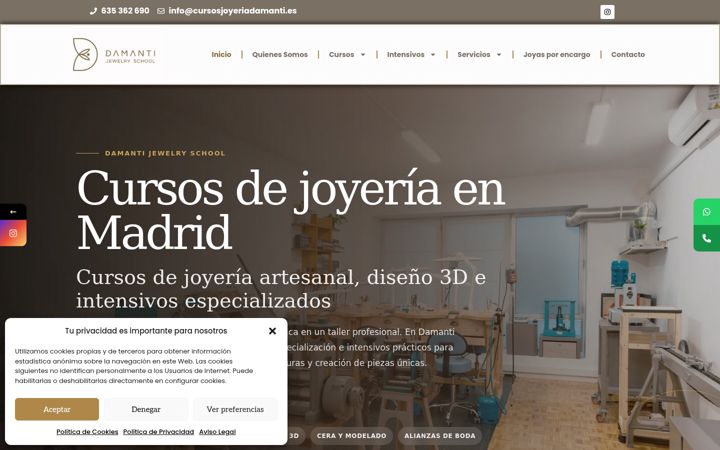This screenshot has width=720, height=450.
Task: Call the number 635 362 690
Action: 125,11
